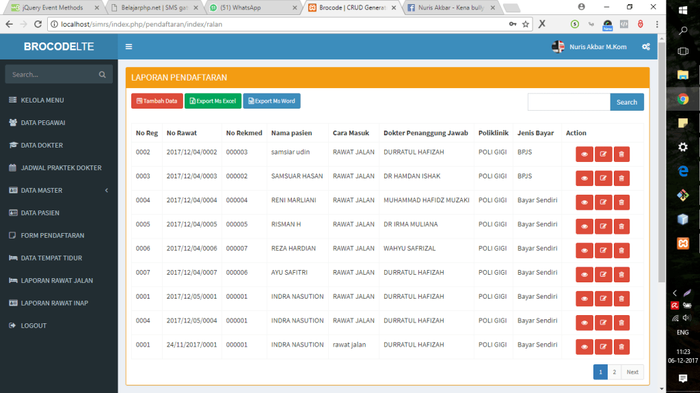
Task: Expand the DATA MASTER submenu arrow
Action: [x=106, y=190]
